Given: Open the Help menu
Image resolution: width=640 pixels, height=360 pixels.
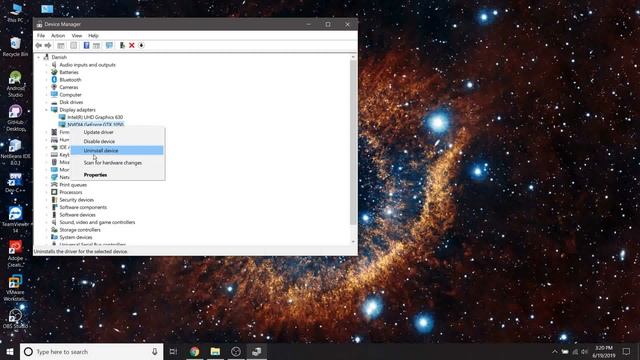Looking at the screenshot, I should pyautogui.click(x=93, y=36).
